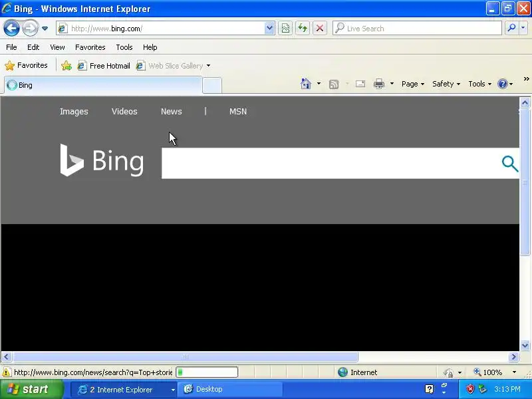Click the horizontal scrollbar thumb

click(185, 356)
